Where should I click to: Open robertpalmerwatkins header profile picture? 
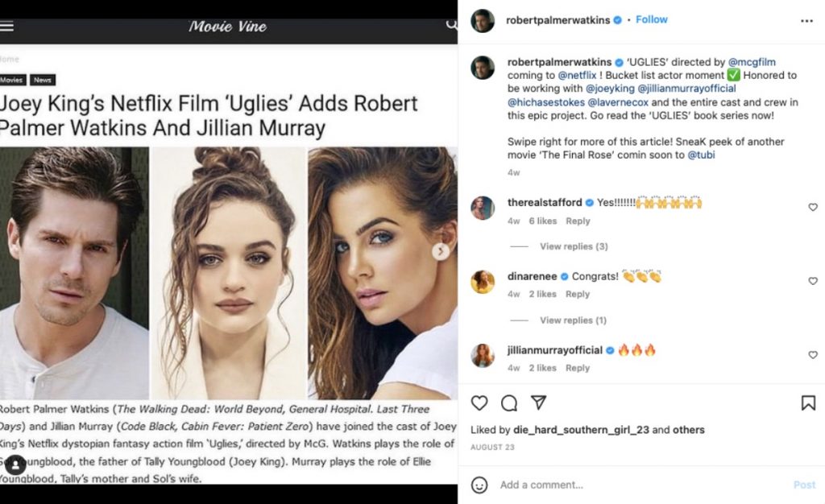pos(482,20)
